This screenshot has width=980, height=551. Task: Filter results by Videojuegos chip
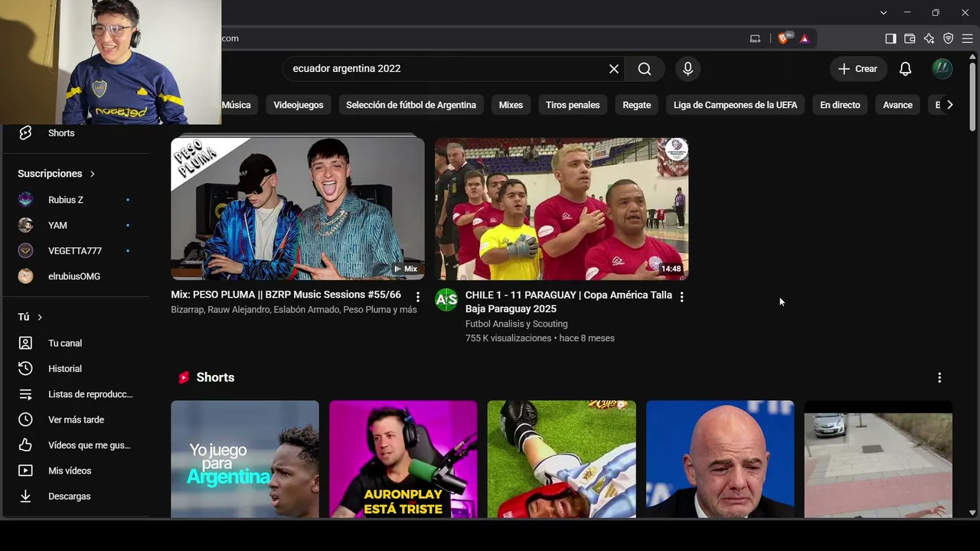[299, 105]
